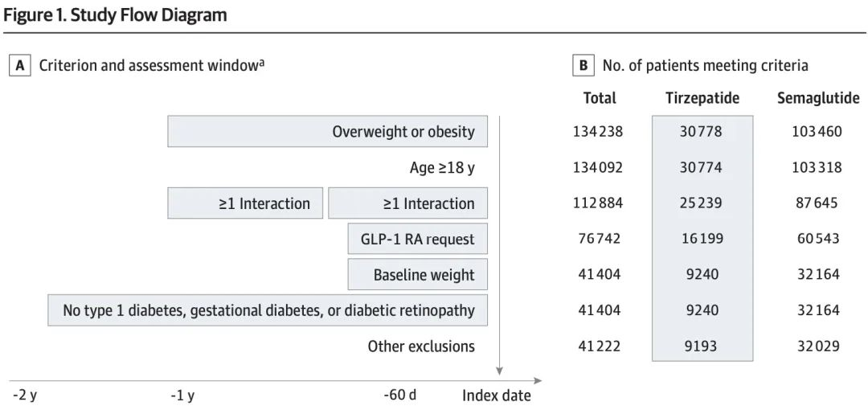
Task: Click the -2 y timeline marker
Action: 24,396
